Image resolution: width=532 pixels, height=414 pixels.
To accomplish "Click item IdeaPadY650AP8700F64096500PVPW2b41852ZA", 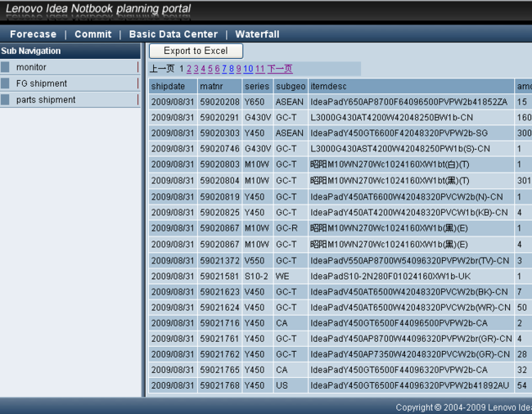I will click(409, 101).
